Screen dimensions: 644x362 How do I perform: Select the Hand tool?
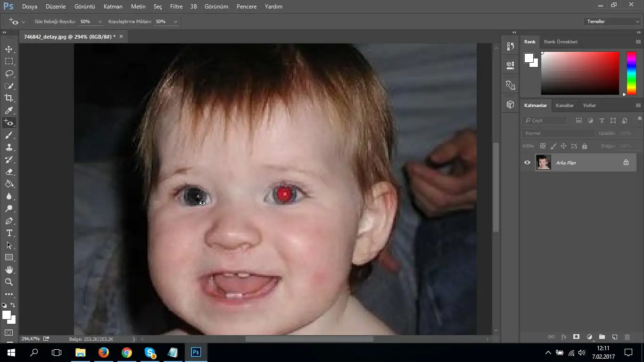point(9,270)
